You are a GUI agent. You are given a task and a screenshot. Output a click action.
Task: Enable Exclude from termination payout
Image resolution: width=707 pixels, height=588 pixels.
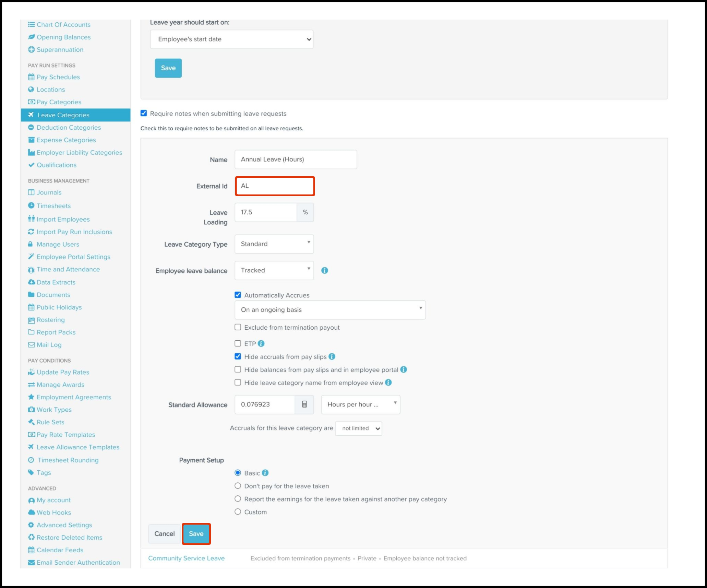coord(238,327)
